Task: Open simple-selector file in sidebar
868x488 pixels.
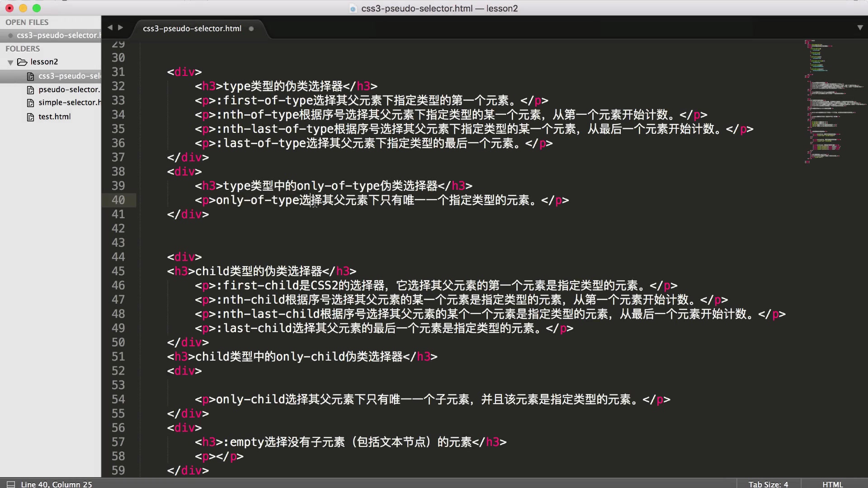Action: (x=70, y=103)
